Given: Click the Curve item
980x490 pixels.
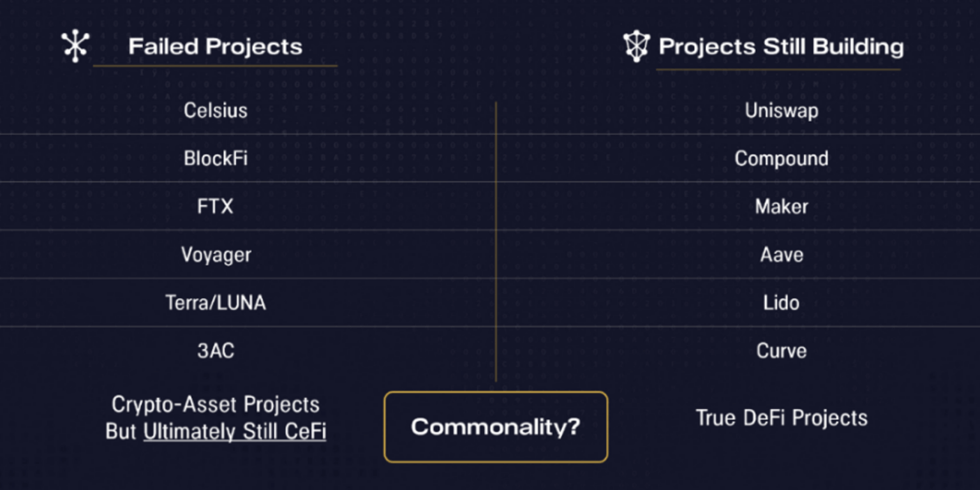Looking at the screenshot, I should click(x=782, y=351).
